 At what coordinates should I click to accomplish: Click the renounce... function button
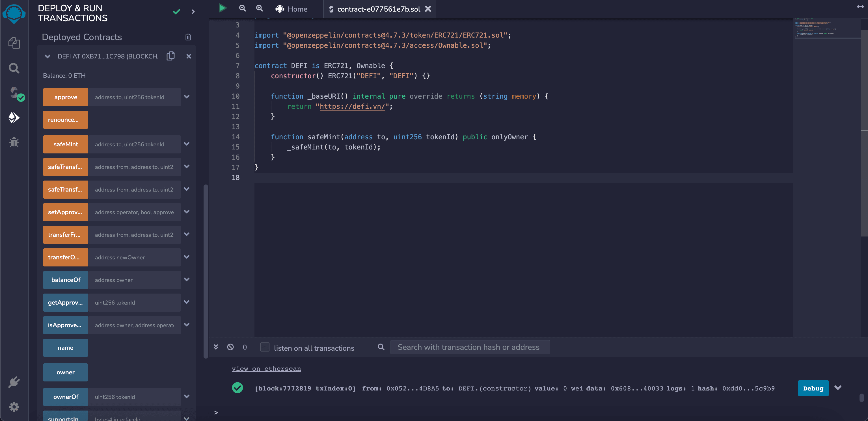(65, 120)
